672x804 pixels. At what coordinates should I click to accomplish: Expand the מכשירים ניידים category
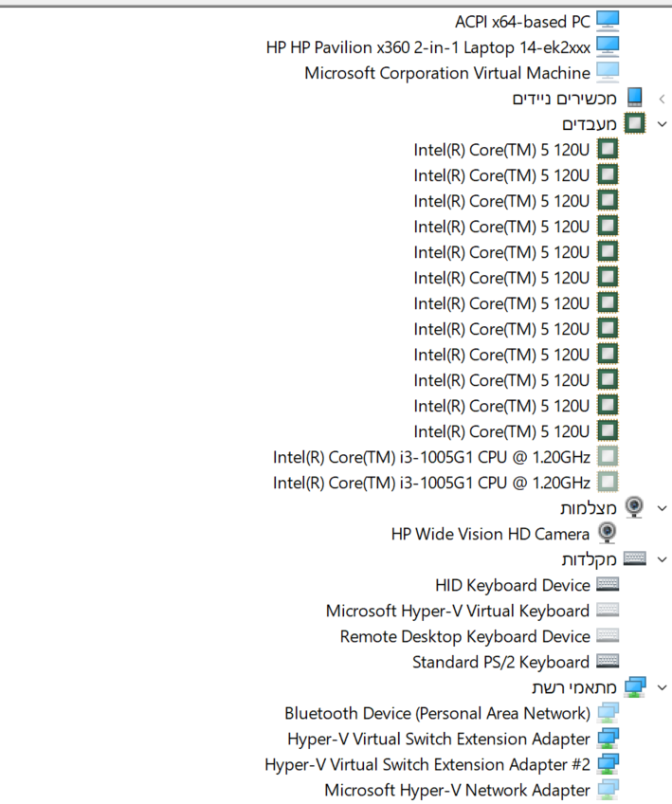pyautogui.click(x=662, y=99)
